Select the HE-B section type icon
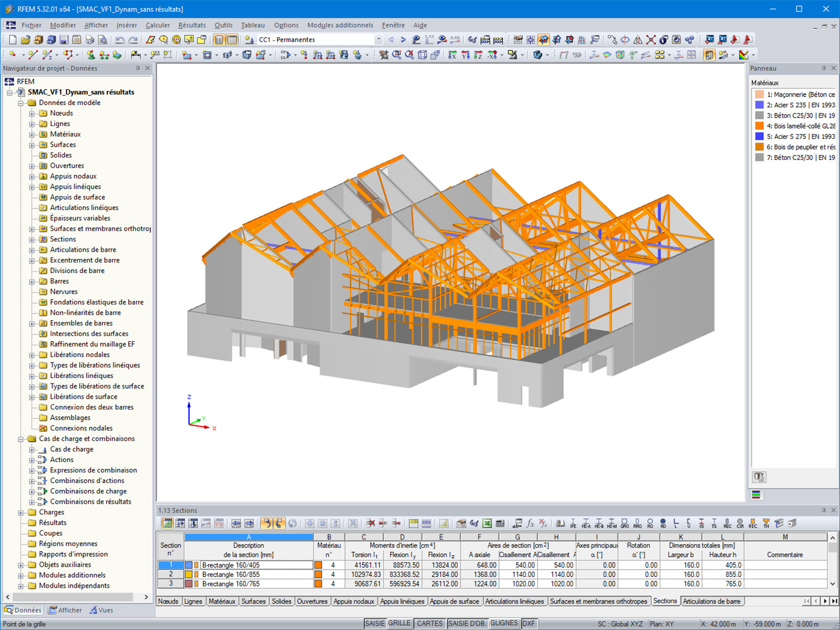This screenshot has width=840, height=630. pyautogui.click(x=598, y=523)
